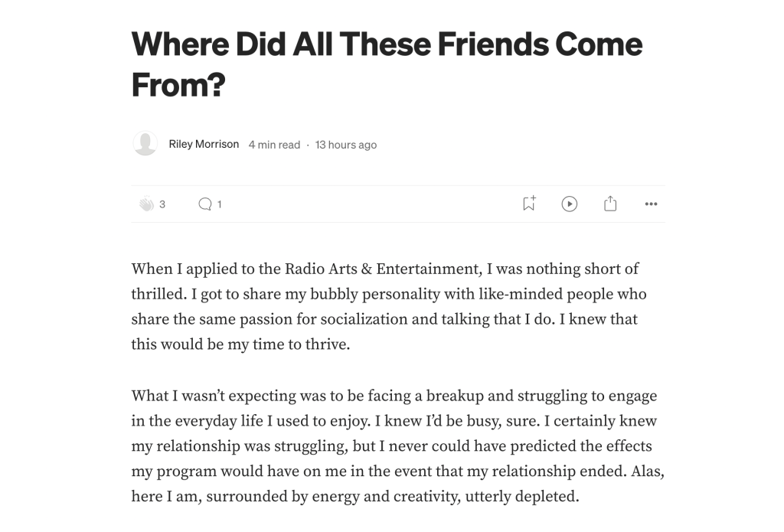Click the '13 hours ago' timestamp

click(346, 145)
